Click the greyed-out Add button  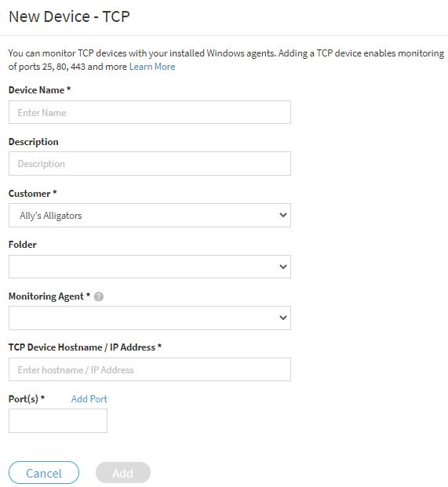[123, 473]
